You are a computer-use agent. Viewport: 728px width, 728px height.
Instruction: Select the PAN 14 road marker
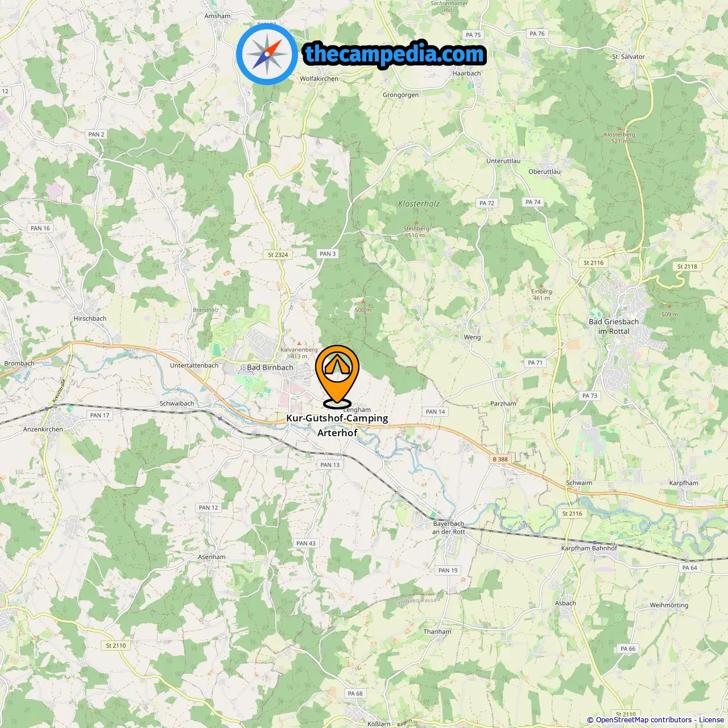[436, 412]
